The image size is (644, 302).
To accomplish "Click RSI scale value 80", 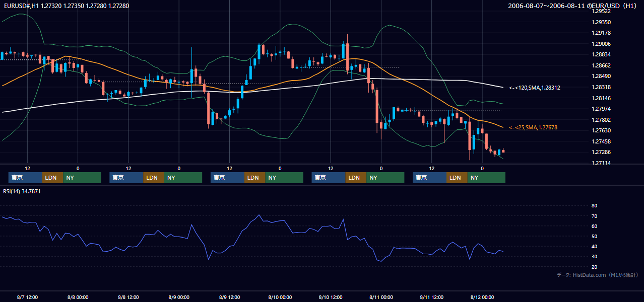I will tap(594, 206).
